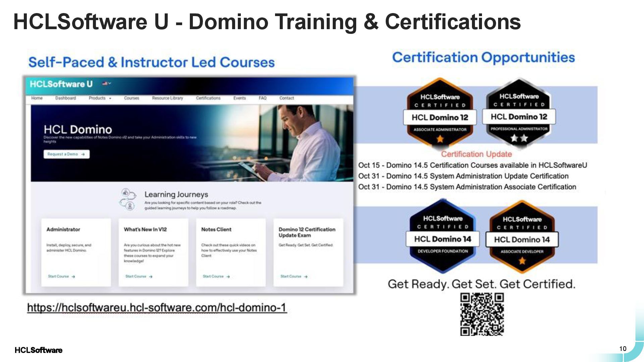Open the Courses menu item
The width and height of the screenshot is (644, 362).
click(131, 98)
